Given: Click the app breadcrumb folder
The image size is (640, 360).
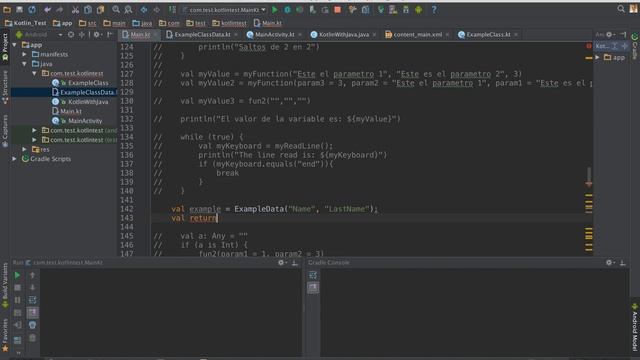Looking at the screenshot, I should pyautogui.click(x=62, y=23).
